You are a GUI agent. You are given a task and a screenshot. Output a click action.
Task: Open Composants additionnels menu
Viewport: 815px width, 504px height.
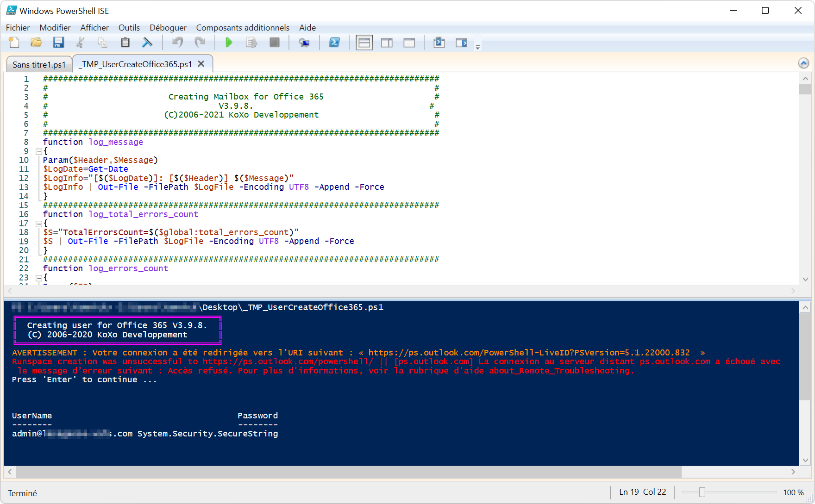pos(243,28)
